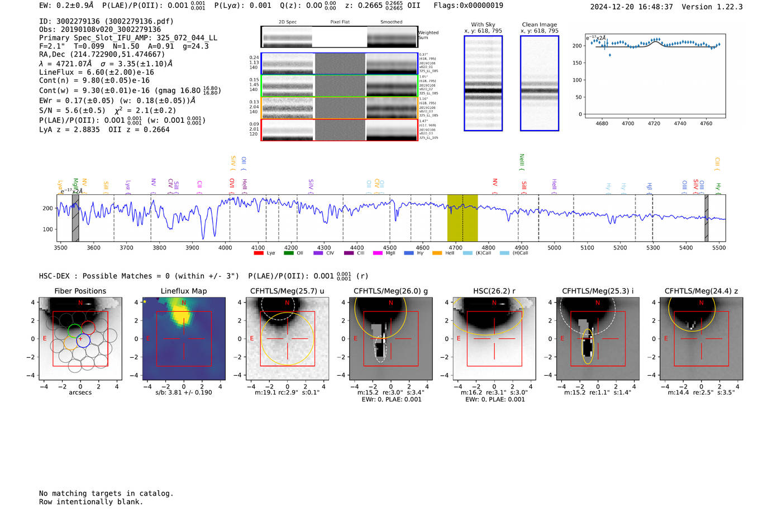782x532 pixels.
Task: Select the HSC(26.2) r band image
Action: [x=494, y=339]
